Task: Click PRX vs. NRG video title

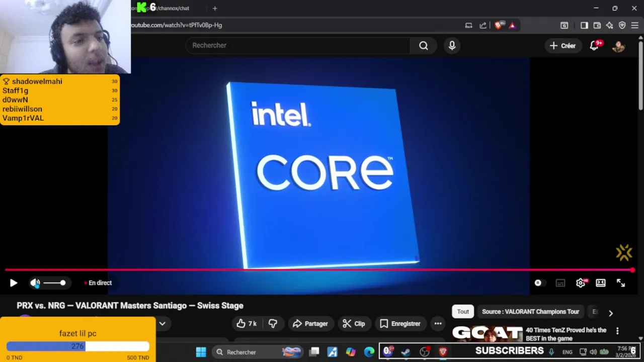Action: pyautogui.click(x=130, y=306)
